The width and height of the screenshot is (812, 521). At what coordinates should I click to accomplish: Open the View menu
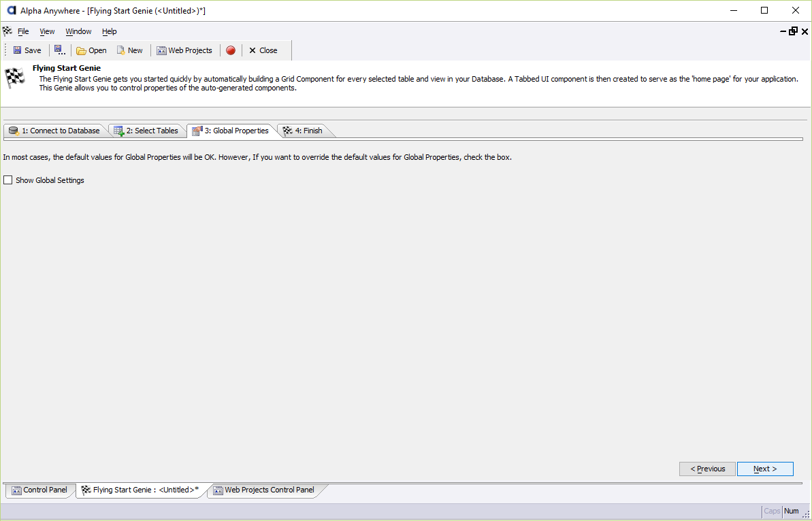coord(47,31)
